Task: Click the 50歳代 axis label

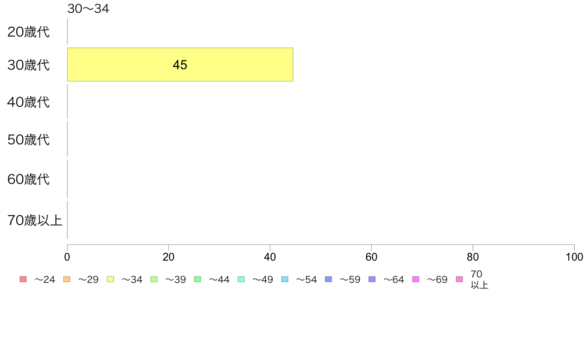Action: [29, 139]
